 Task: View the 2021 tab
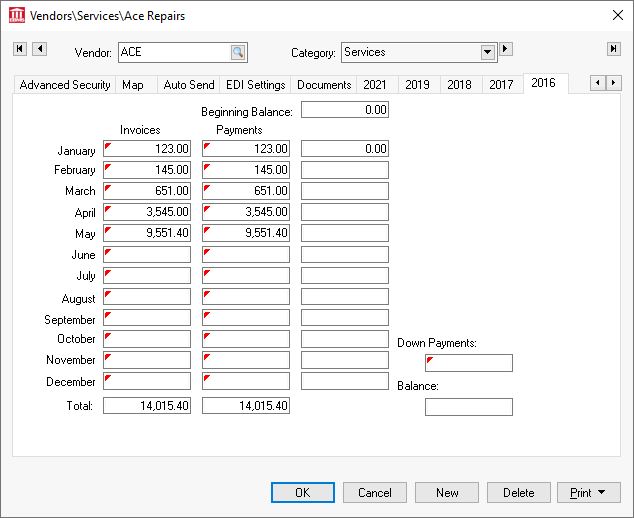[x=375, y=85]
